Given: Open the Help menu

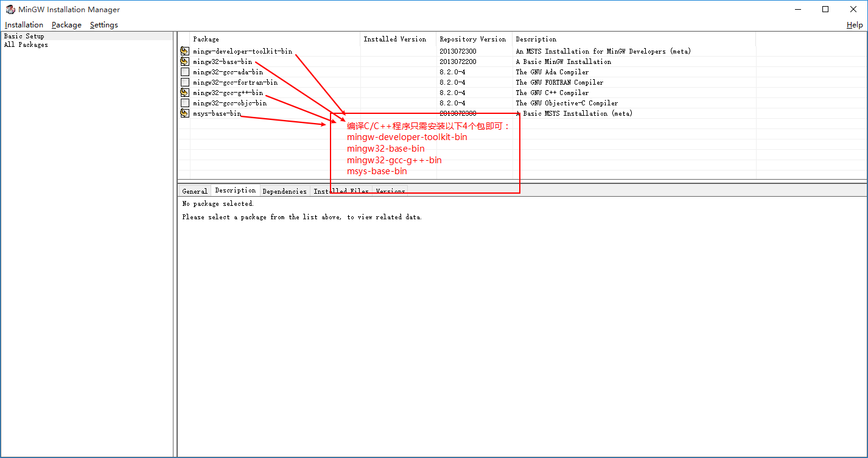Looking at the screenshot, I should [854, 24].
